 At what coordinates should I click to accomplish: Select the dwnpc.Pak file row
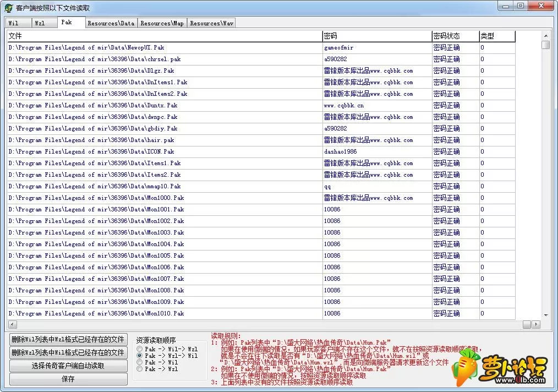point(261,117)
